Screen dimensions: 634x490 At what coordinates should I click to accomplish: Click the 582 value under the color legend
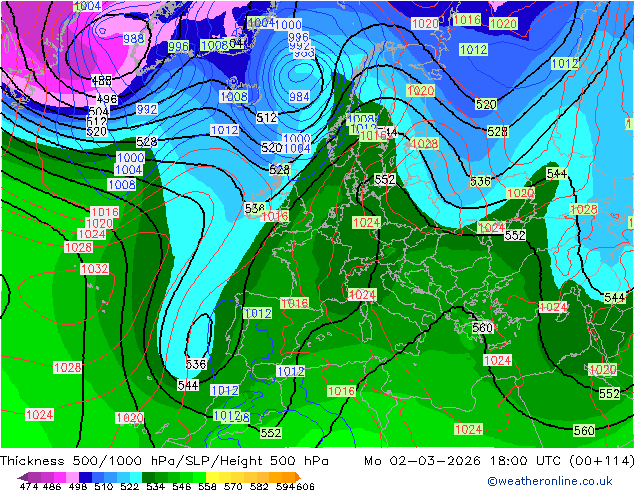pos(259,486)
